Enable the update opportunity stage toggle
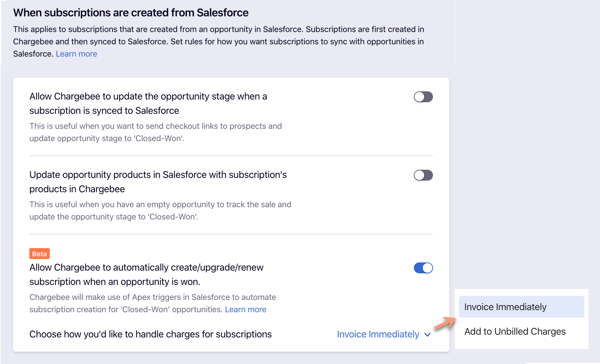 [x=423, y=97]
